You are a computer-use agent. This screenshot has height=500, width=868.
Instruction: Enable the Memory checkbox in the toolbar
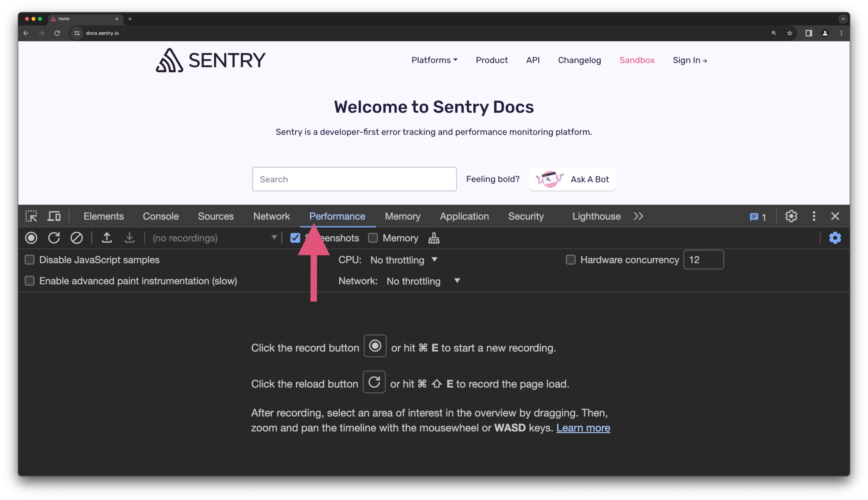point(373,238)
